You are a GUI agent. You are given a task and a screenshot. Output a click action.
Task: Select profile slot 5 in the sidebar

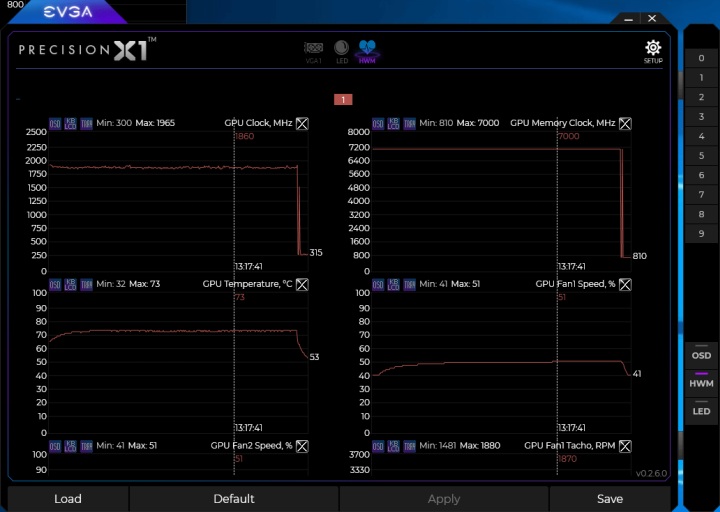[701, 156]
